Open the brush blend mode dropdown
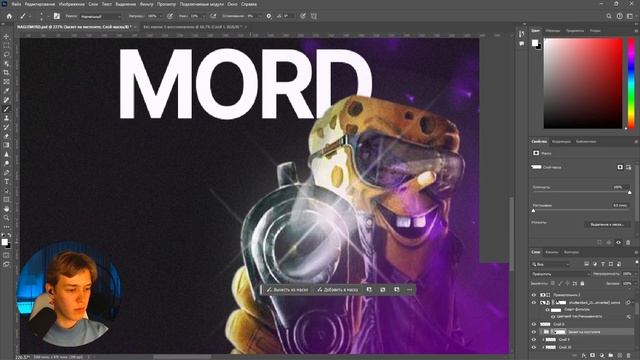 101,16
